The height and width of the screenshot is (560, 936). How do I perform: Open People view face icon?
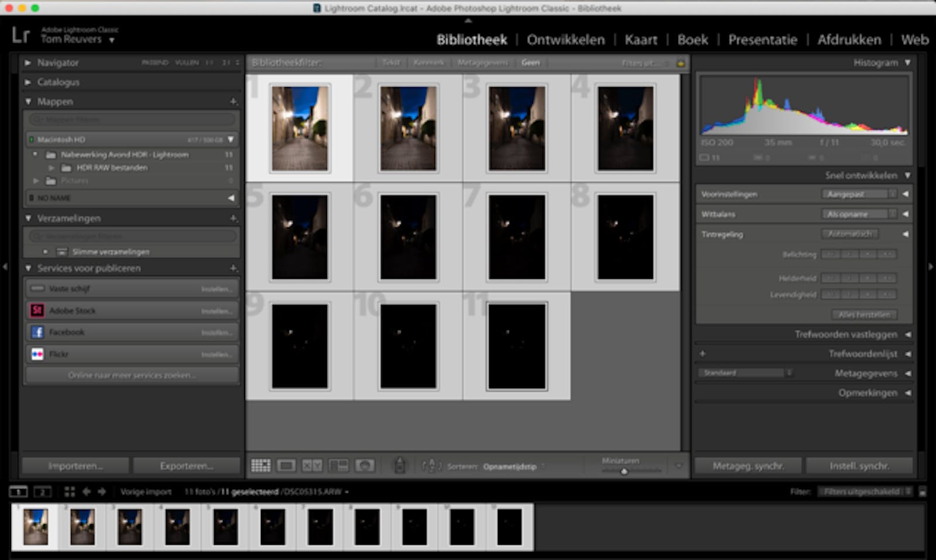tap(364, 466)
